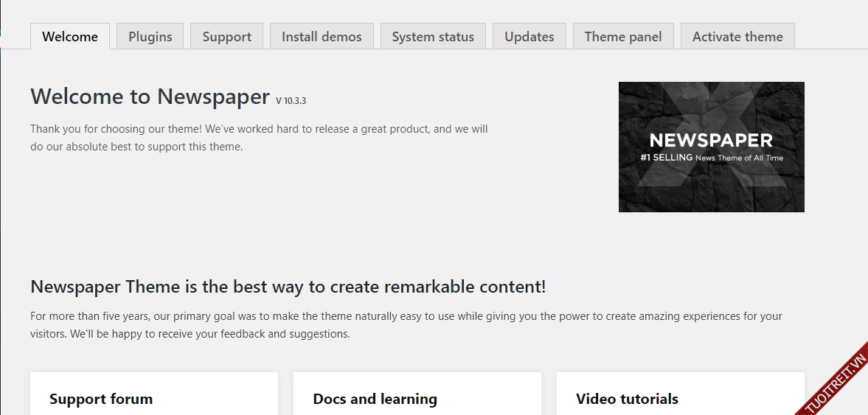This screenshot has width=868, height=415.
Task: Click the 'Newspaper Theme is the best way' heading
Action: [288, 287]
